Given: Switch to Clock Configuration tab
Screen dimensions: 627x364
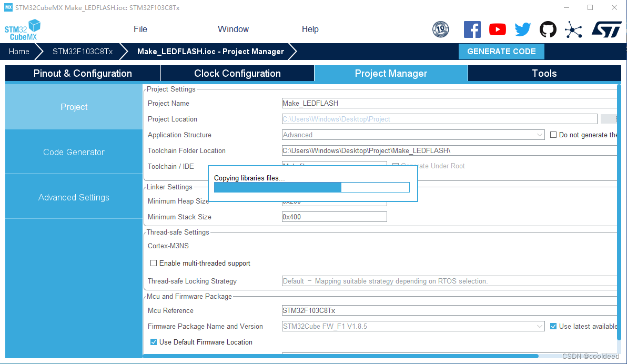Looking at the screenshot, I should [238, 74].
